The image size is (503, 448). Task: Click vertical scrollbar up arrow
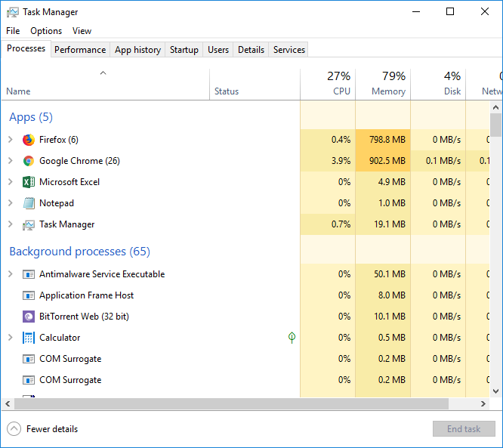[x=495, y=107]
